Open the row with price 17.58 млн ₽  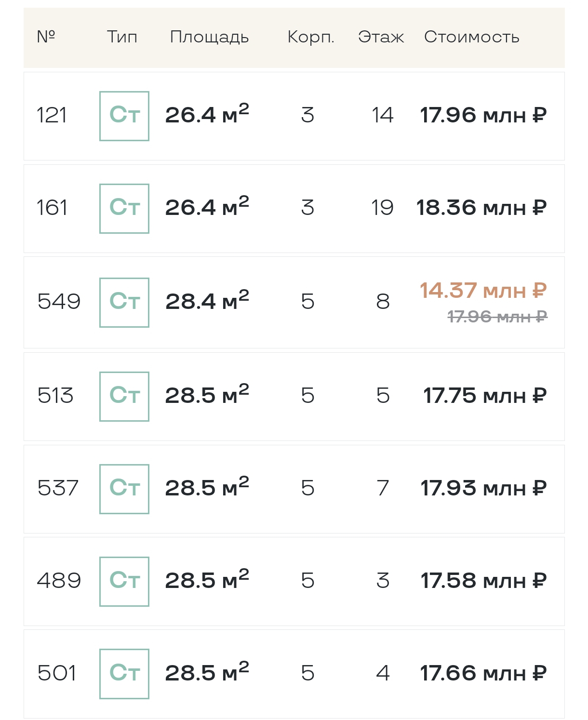[294, 582]
